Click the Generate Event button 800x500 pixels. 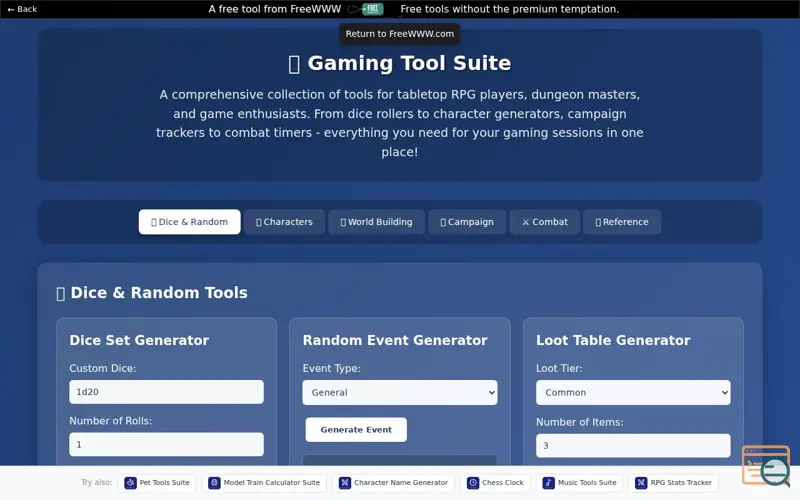(x=356, y=430)
